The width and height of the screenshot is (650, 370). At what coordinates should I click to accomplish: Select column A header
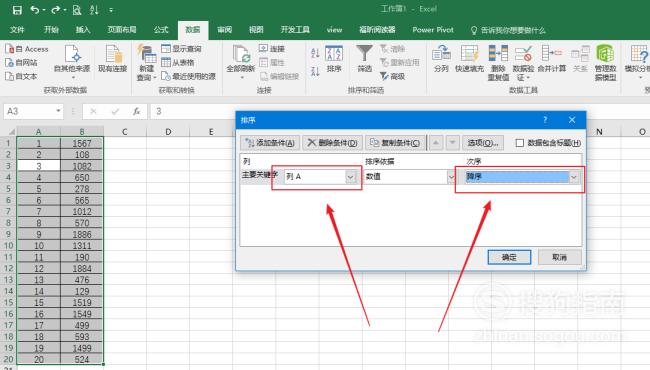click(39, 132)
